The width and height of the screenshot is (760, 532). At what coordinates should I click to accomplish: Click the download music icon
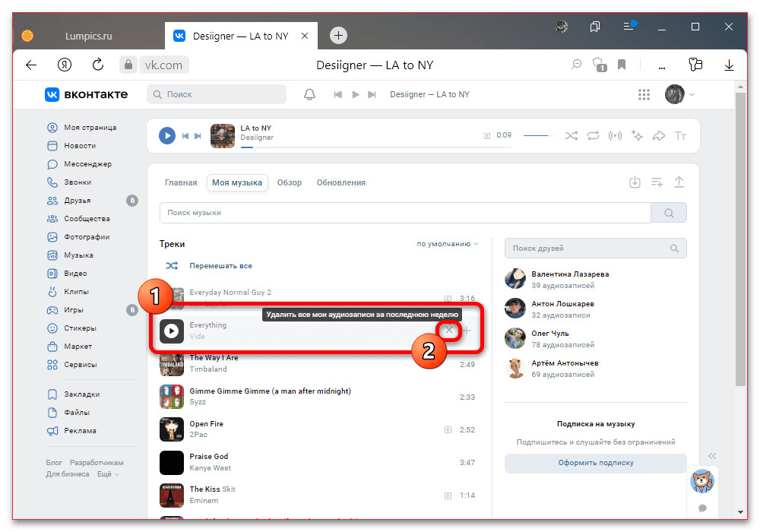point(635,182)
